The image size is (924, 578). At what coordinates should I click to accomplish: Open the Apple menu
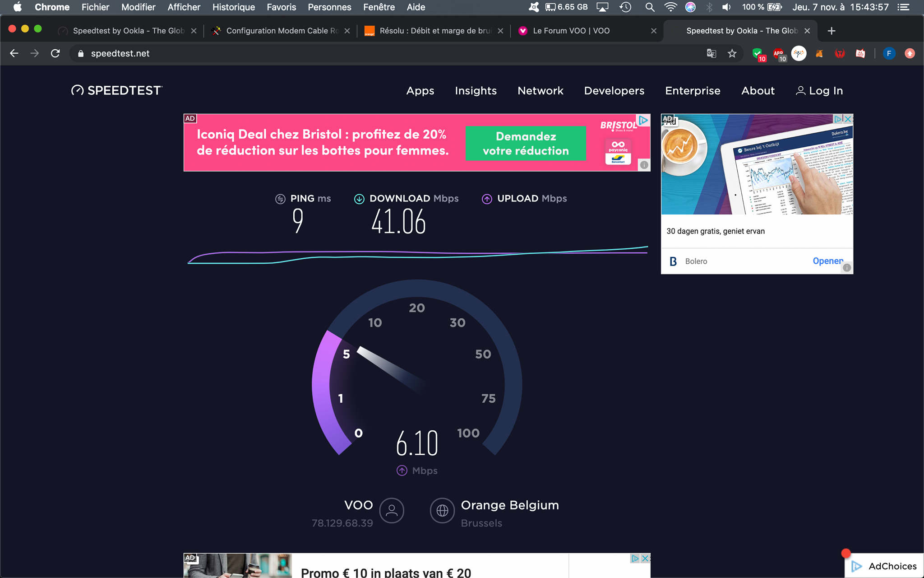18,7
